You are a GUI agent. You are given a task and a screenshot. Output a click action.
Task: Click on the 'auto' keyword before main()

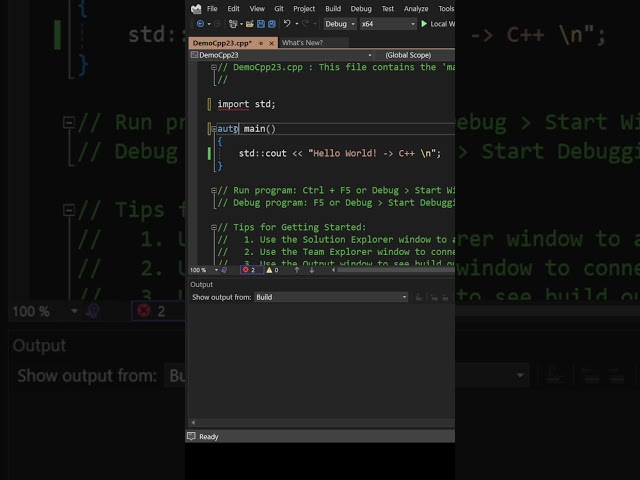coord(228,129)
